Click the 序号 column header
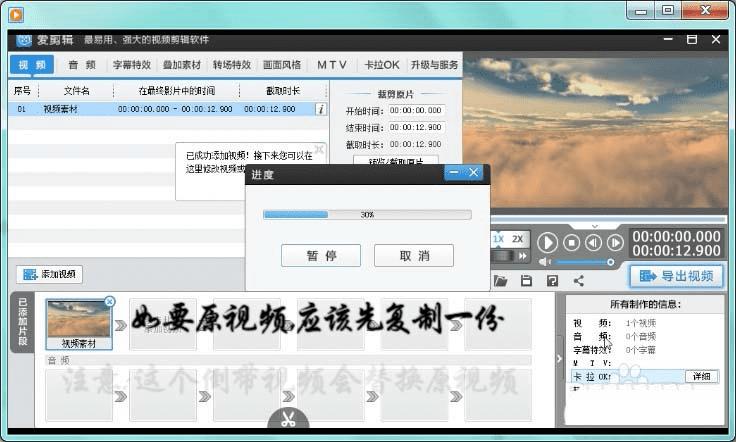Screen dimensions: 736x442 tap(23, 91)
